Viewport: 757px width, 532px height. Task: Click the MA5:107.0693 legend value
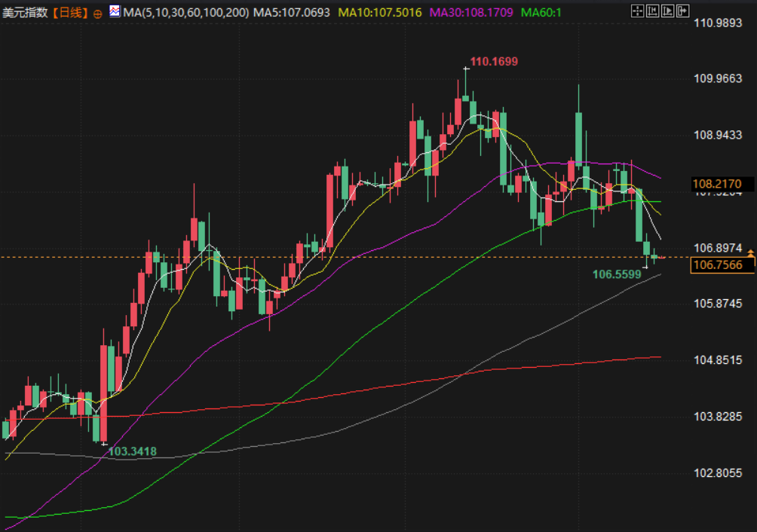(x=292, y=13)
